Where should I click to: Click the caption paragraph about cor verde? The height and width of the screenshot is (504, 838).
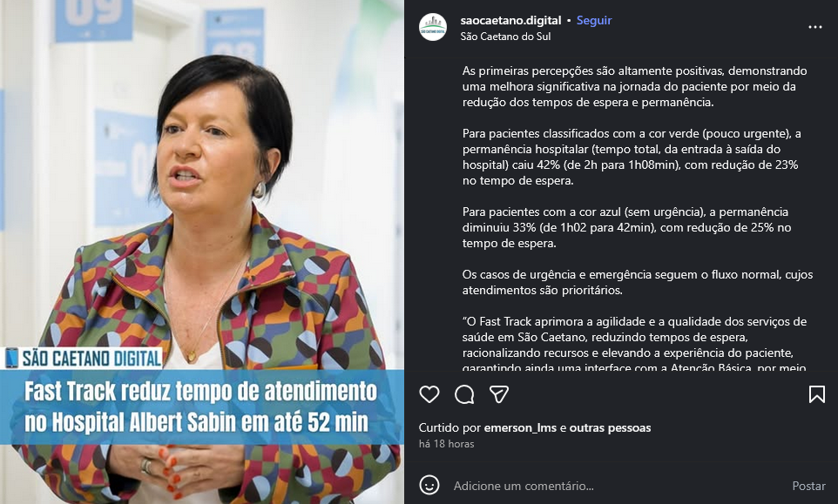click(631, 157)
